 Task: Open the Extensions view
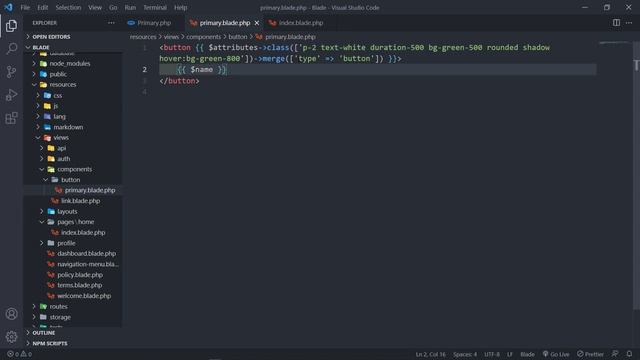click(x=11, y=118)
